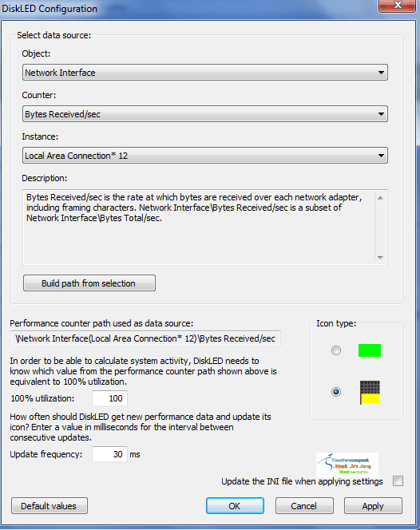Image resolution: width=420 pixels, height=530 pixels.
Task: Click the yellow bar-graph icon preview
Action: (x=370, y=392)
